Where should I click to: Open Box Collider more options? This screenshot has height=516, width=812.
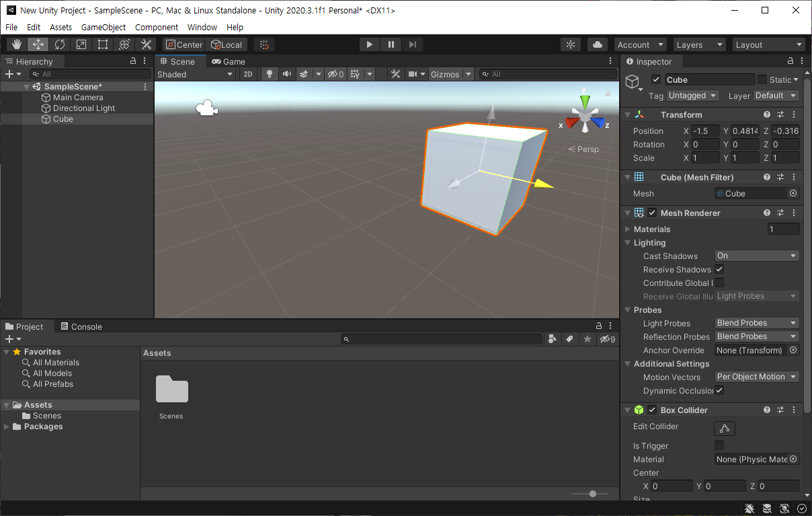(794, 410)
